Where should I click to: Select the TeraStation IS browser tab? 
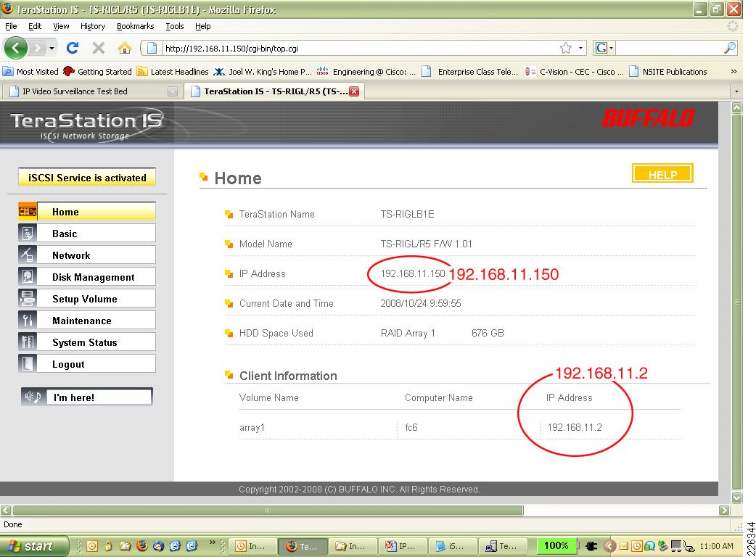pyautogui.click(x=275, y=91)
